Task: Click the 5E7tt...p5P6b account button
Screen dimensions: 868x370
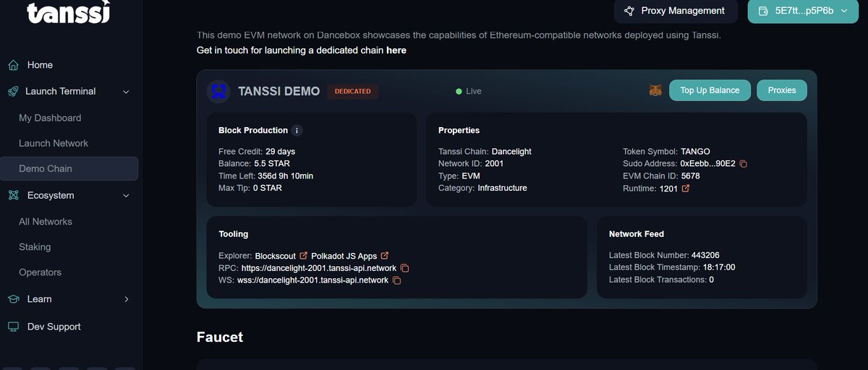Action: coord(803,11)
